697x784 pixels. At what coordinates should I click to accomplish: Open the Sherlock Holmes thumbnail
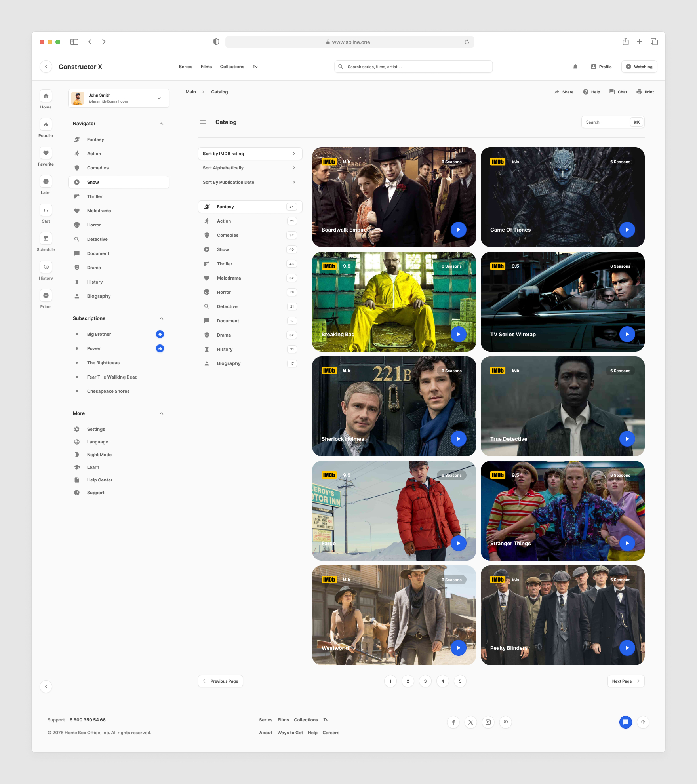[394, 406]
